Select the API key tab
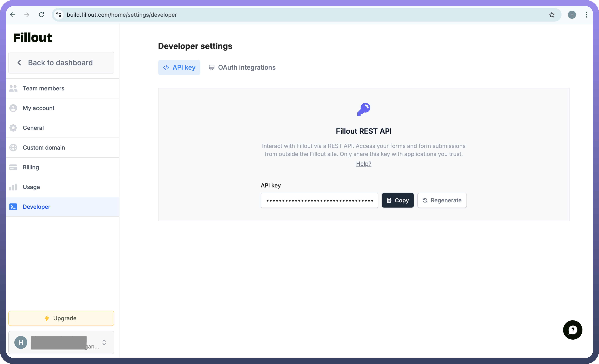Viewport: 599px width, 364px height. (x=179, y=67)
